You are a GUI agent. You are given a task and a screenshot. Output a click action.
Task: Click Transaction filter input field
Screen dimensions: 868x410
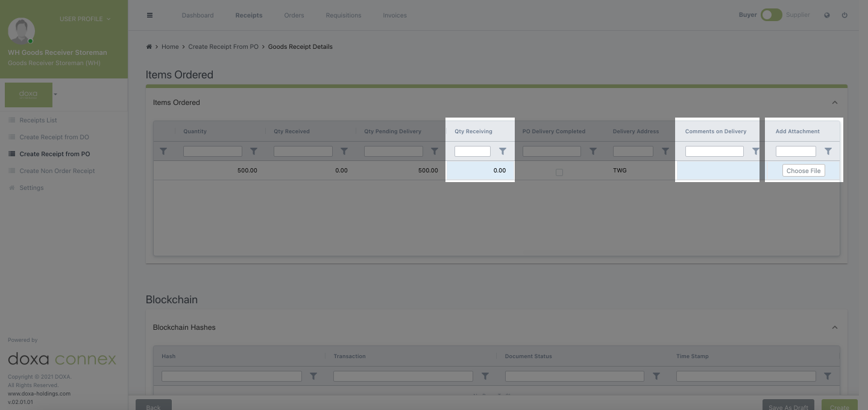click(x=403, y=376)
